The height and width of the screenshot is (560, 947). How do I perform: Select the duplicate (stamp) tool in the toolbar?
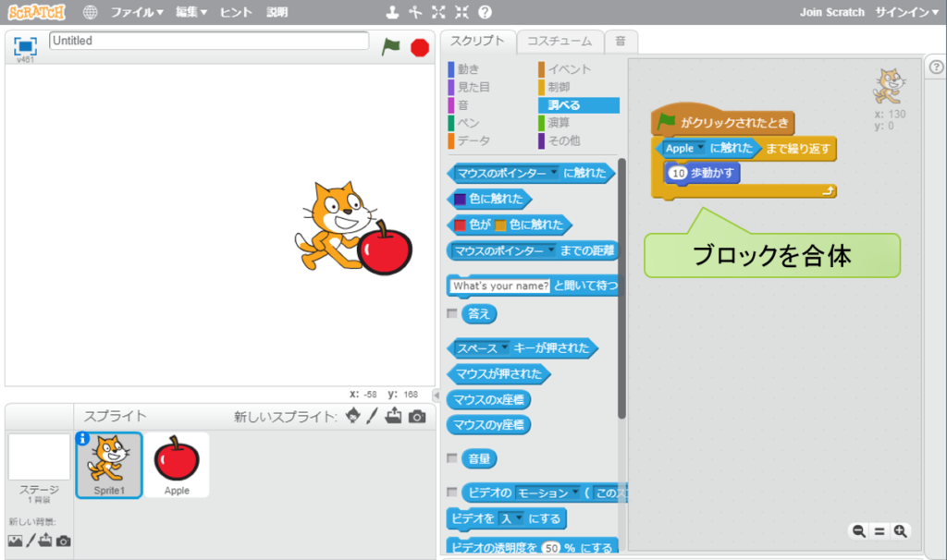[x=393, y=13]
